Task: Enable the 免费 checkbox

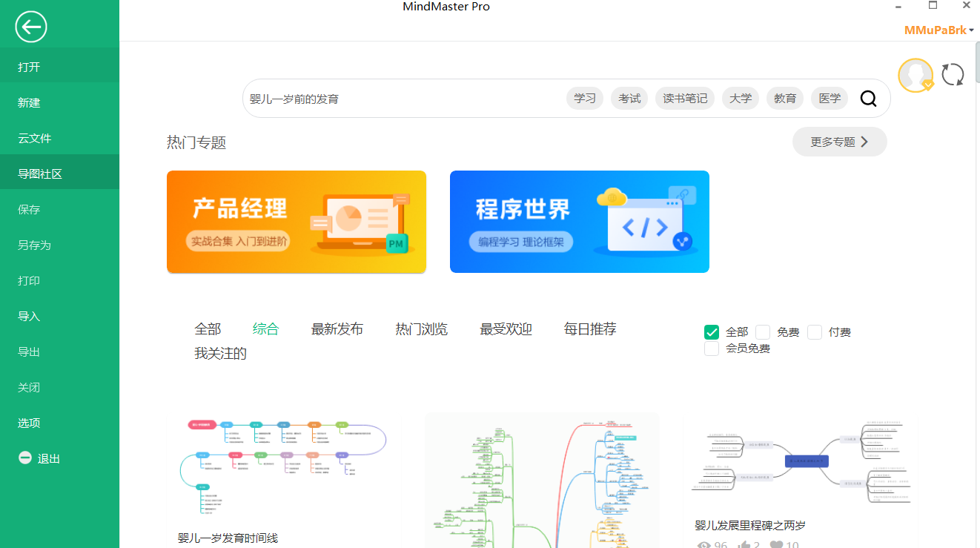Action: [763, 331]
